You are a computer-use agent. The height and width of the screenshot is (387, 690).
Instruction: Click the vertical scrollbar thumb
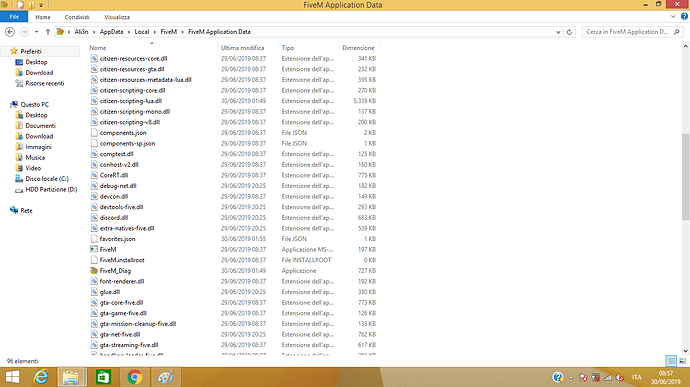point(685,177)
